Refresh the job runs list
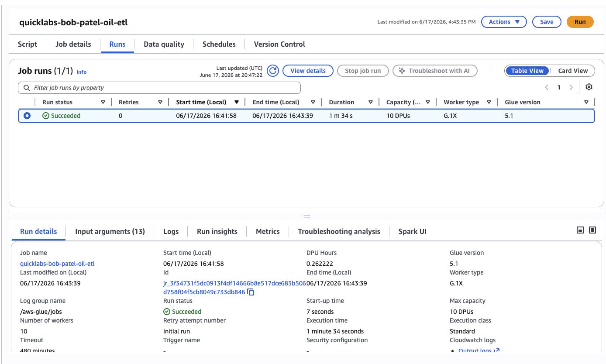 [273, 71]
